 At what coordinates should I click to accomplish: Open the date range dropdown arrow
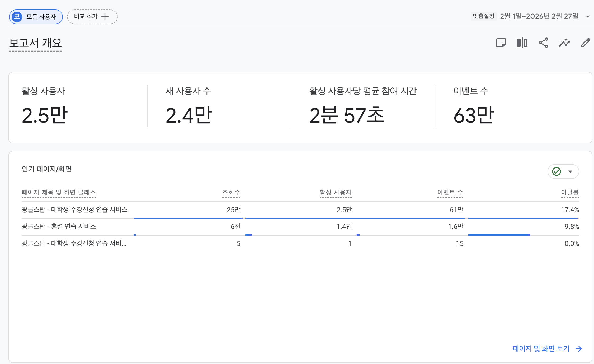588,16
